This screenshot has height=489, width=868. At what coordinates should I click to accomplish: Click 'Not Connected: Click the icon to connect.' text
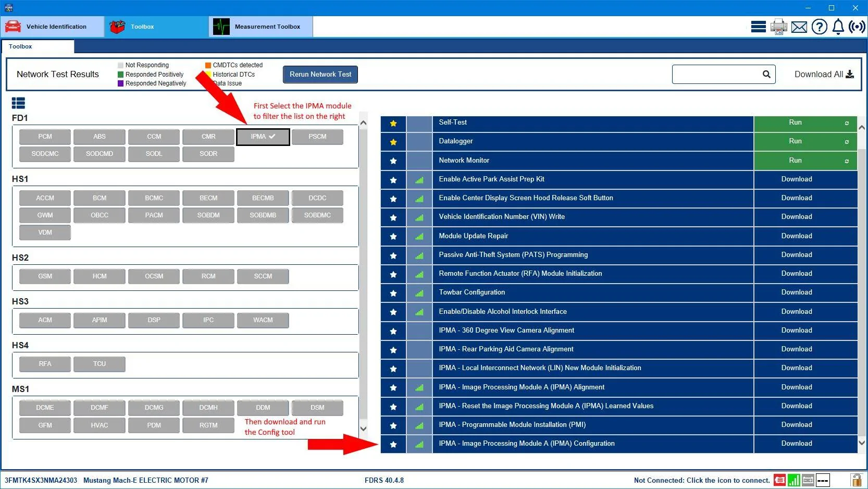702,481
